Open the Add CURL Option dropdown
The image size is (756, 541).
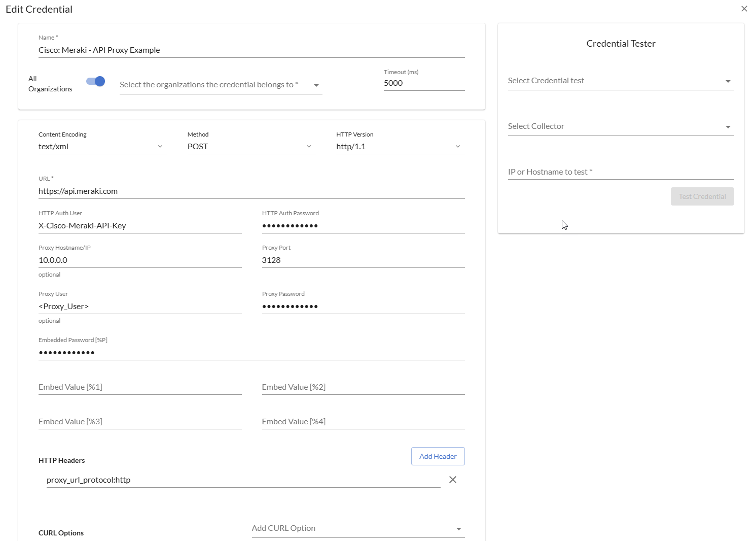[358, 528]
